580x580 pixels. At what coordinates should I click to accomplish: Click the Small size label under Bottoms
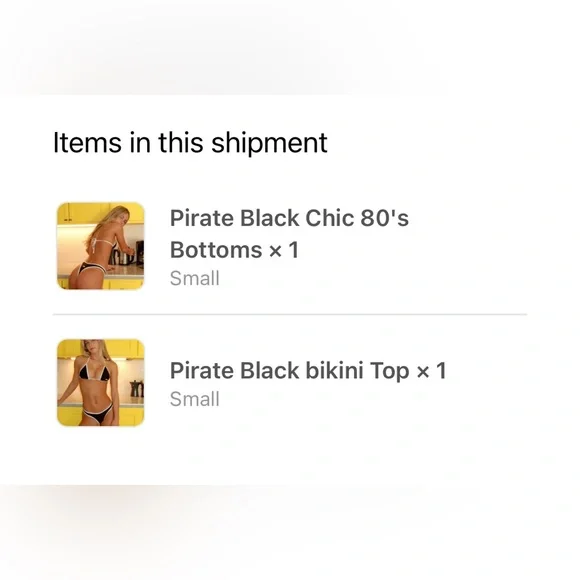tap(195, 279)
